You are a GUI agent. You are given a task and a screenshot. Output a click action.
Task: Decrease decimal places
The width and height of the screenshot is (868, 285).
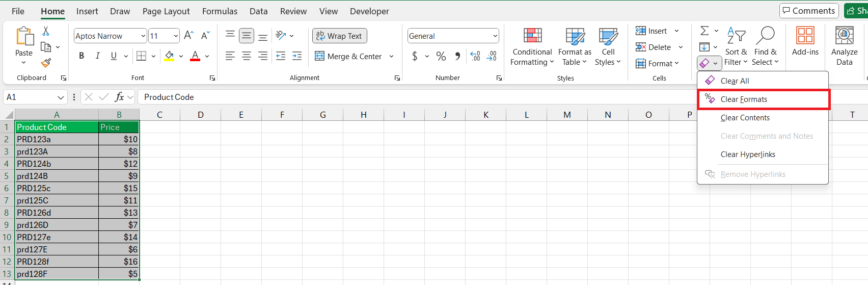click(492, 56)
